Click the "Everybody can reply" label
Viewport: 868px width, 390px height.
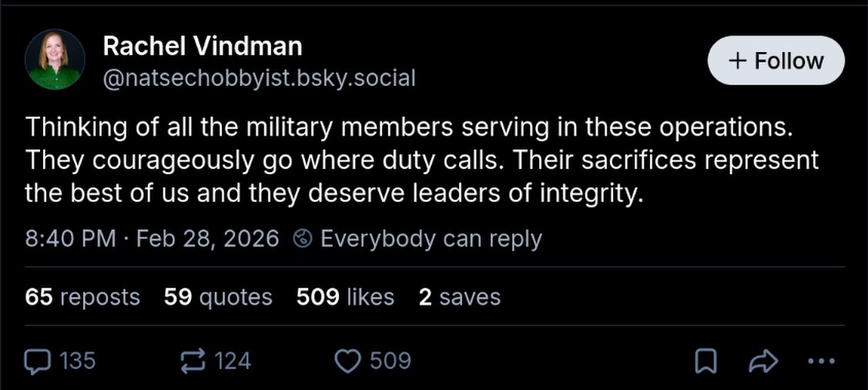431,239
